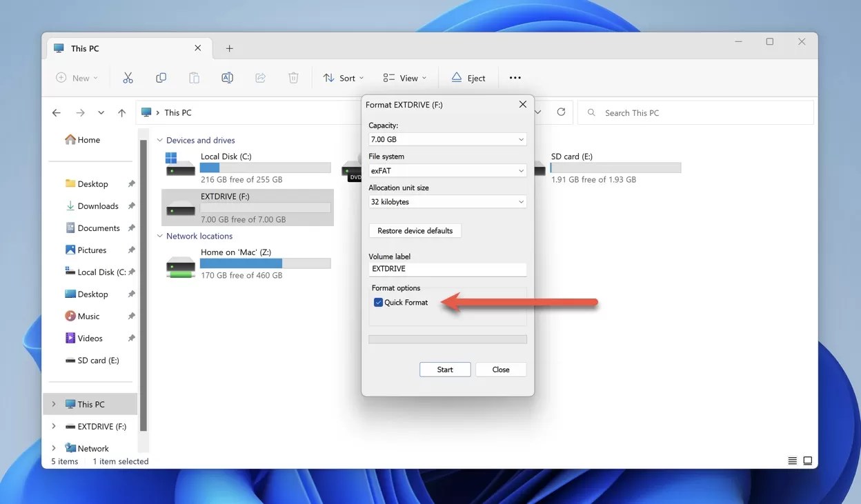861x504 pixels.
Task: Click the Volume label text field
Action: point(447,269)
